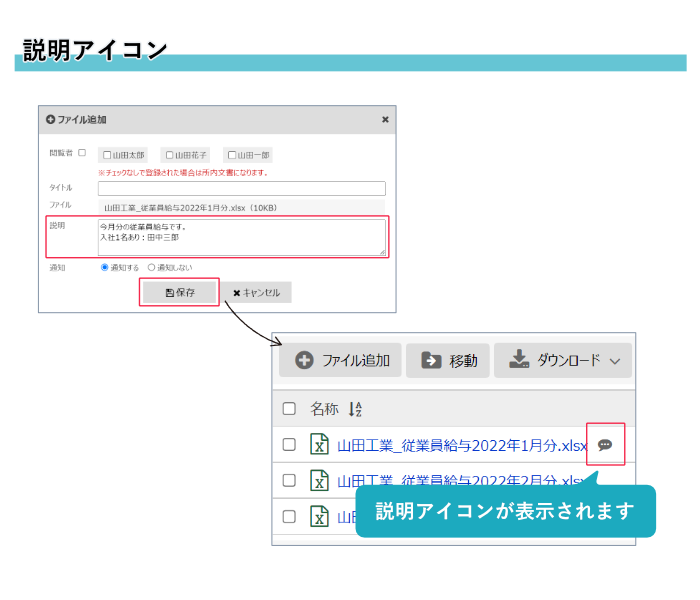Close the ファイル追加 dialog with the X

click(385, 119)
